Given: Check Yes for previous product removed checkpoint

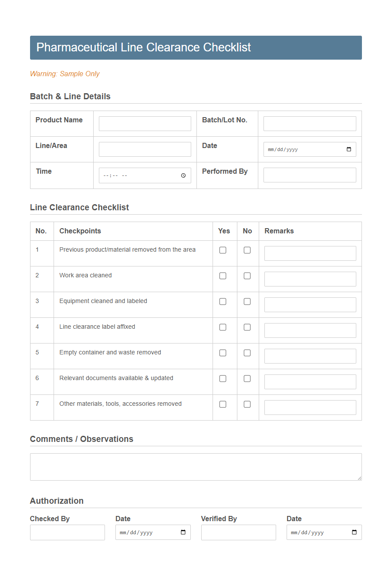Looking at the screenshot, I should pyautogui.click(x=223, y=250).
